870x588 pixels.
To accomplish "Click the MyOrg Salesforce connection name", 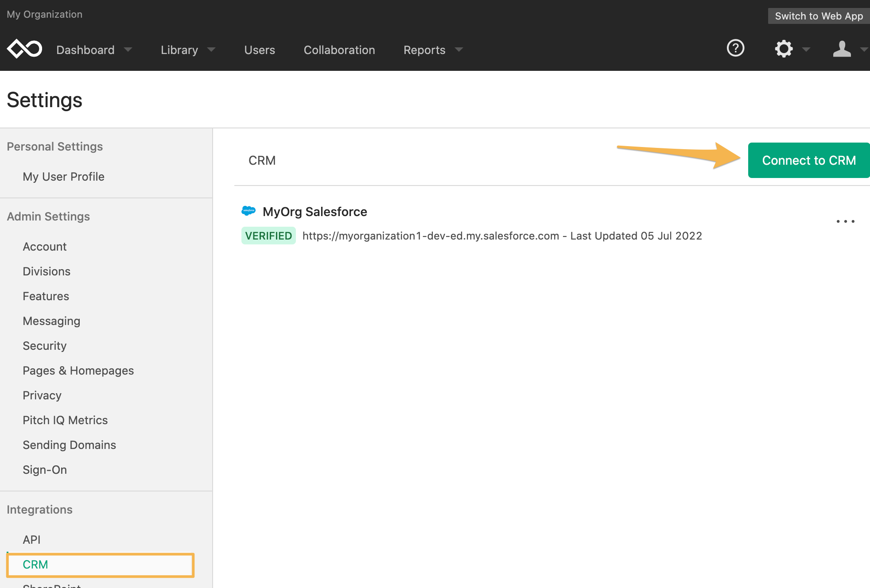I will click(315, 212).
